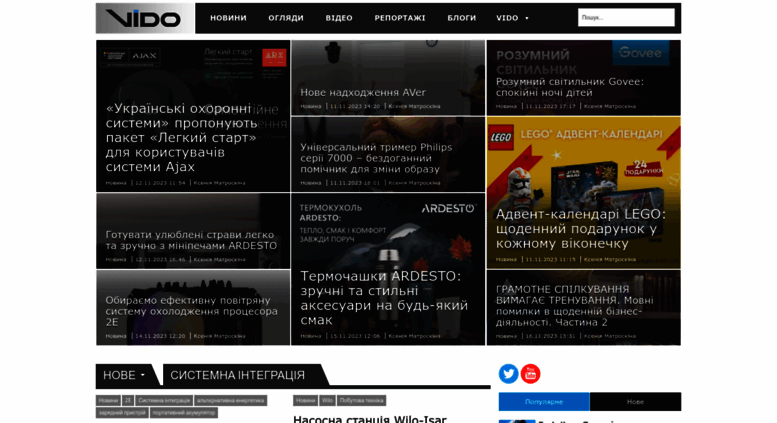The image size is (777, 423).
Task: Click the зарядний пристрій tag
Action: click(122, 413)
